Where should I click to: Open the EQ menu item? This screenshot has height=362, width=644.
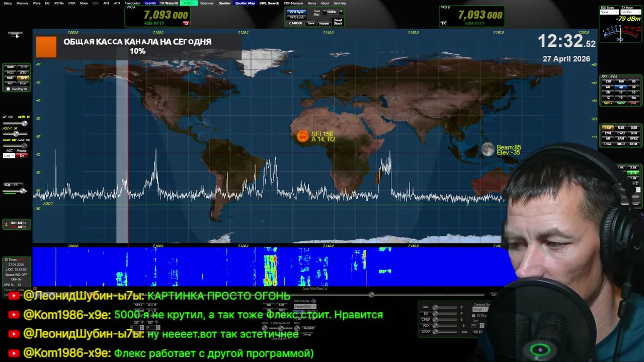pyautogui.click(x=47, y=3)
